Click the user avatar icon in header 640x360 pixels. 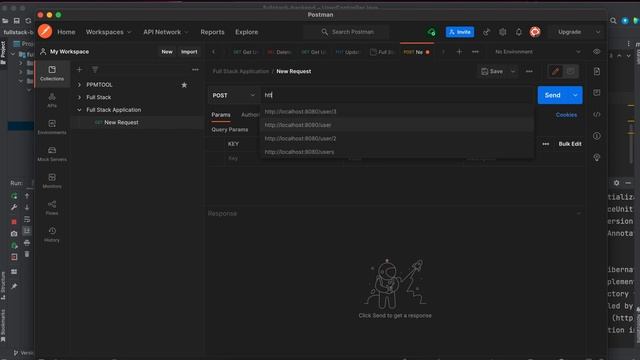(x=535, y=32)
